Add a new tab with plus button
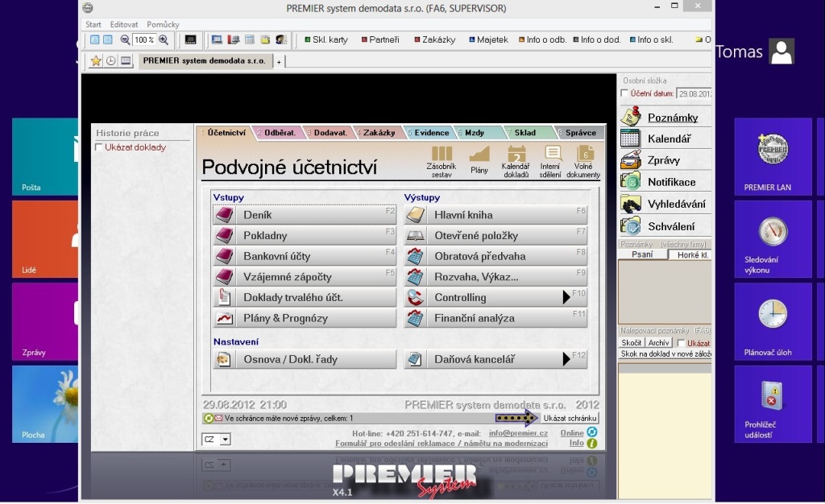The height and width of the screenshot is (504, 825). pyautogui.click(x=279, y=61)
